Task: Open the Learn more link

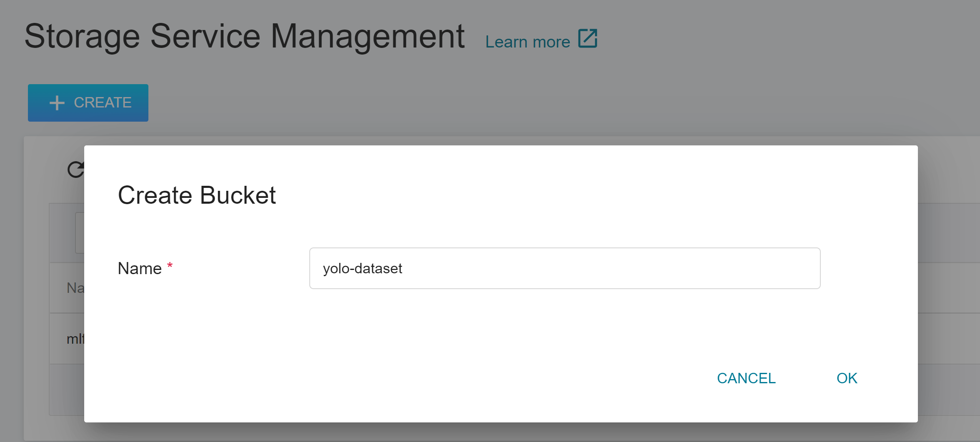Action: pyautogui.click(x=528, y=42)
